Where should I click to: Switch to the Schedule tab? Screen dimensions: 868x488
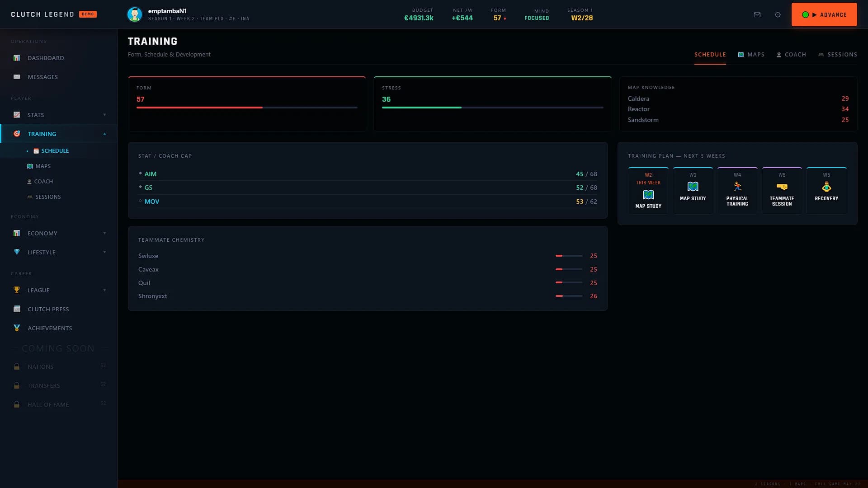click(x=710, y=55)
